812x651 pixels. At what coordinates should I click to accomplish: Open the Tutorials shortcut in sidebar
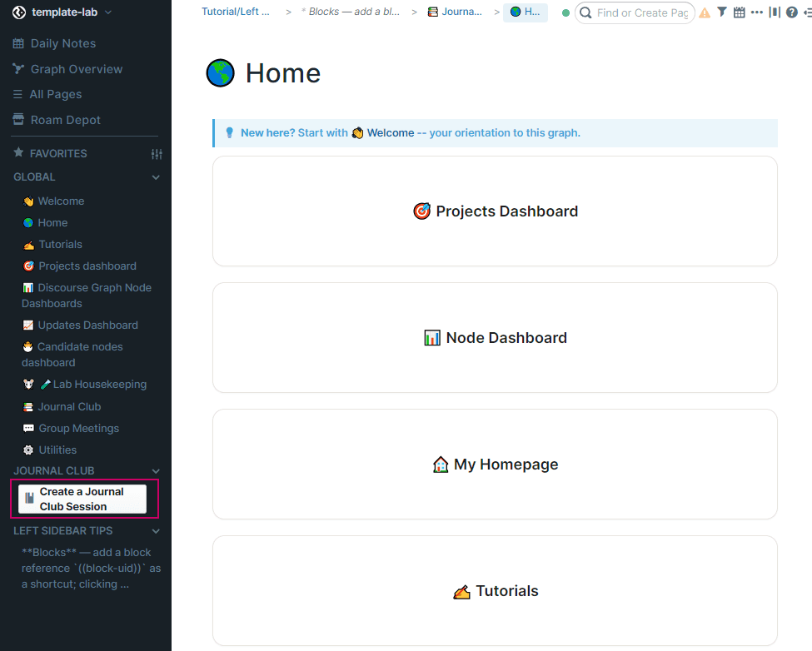click(52, 244)
